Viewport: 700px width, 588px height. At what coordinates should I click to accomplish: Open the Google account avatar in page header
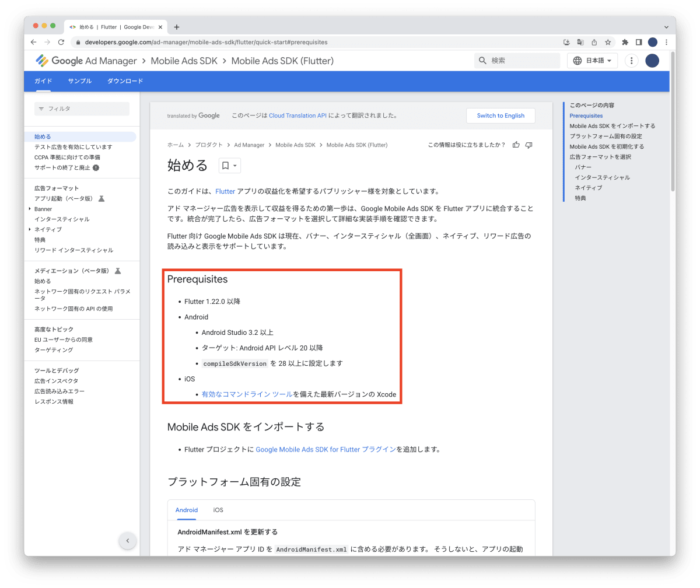pyautogui.click(x=652, y=61)
